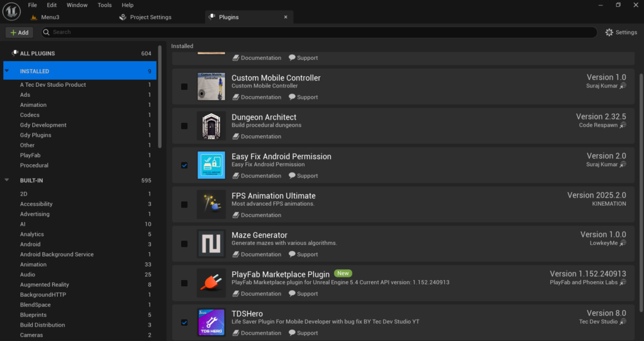This screenshot has width=644, height=341.
Task: Open PlayFab and Phoenix Labs link icon
Action: (x=623, y=282)
